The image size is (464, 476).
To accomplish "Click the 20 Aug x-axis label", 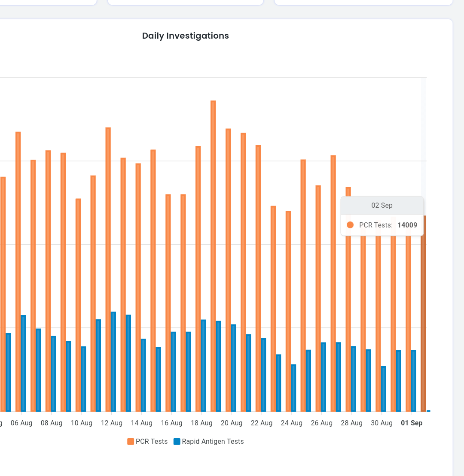I will coord(232,423).
